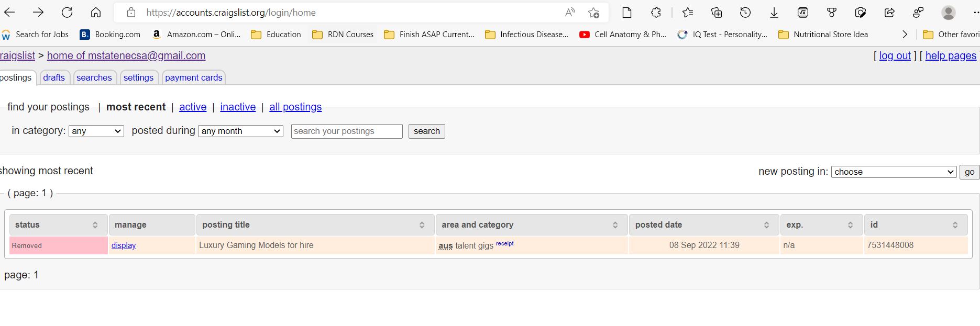Screen dimensions: 980x326
Task: Open the browser home page
Action: point(95,13)
